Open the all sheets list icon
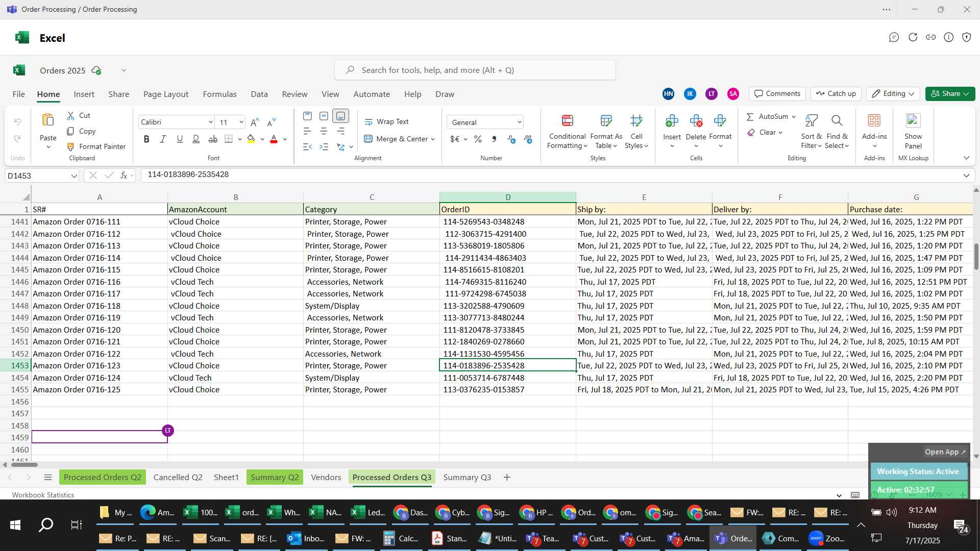 [48, 478]
